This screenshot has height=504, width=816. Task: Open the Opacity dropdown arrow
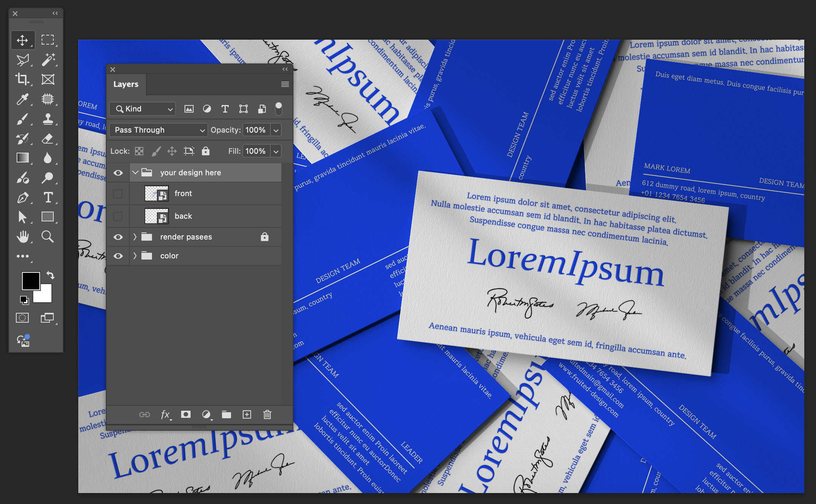(x=276, y=130)
